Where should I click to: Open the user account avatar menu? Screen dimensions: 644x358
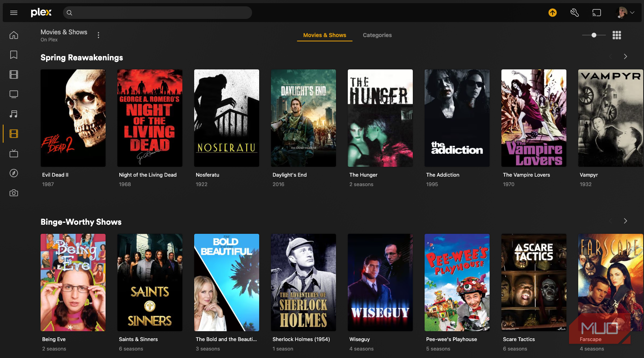point(625,13)
